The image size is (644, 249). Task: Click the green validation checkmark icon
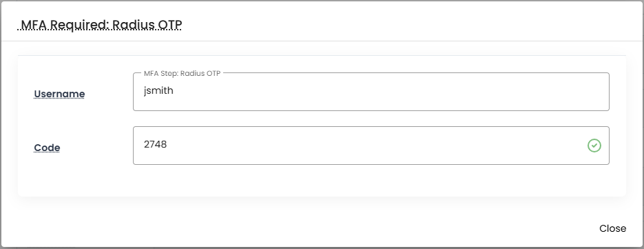coord(594,146)
